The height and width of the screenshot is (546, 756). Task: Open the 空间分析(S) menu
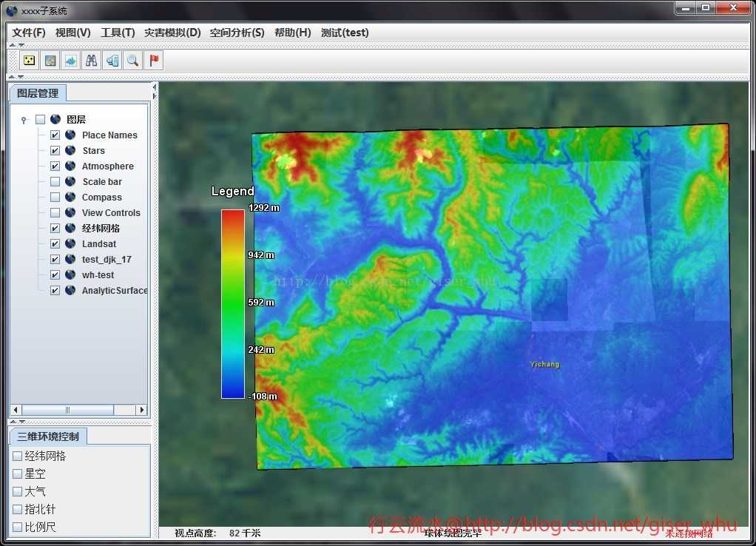coord(237,33)
